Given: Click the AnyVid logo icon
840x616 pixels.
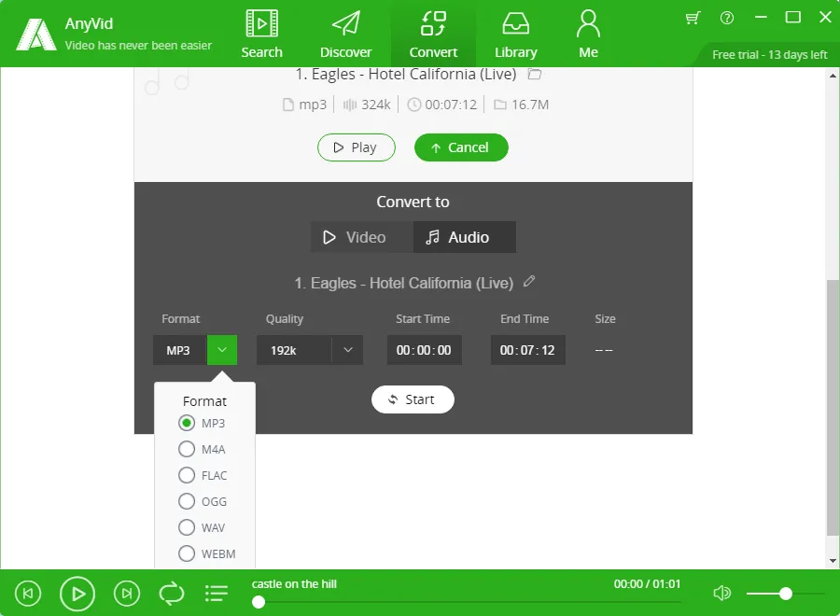Looking at the screenshot, I should pos(35,34).
